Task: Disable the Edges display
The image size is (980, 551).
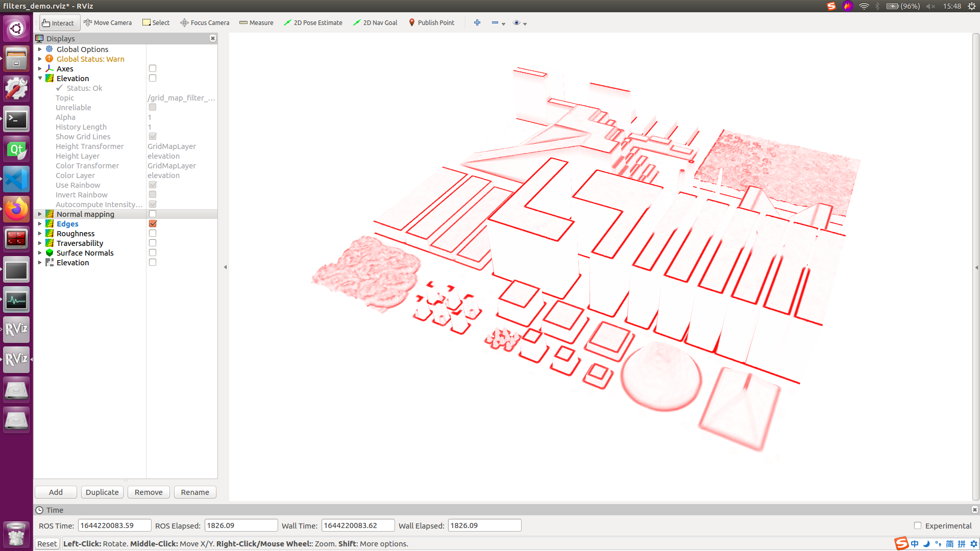Action: [152, 223]
